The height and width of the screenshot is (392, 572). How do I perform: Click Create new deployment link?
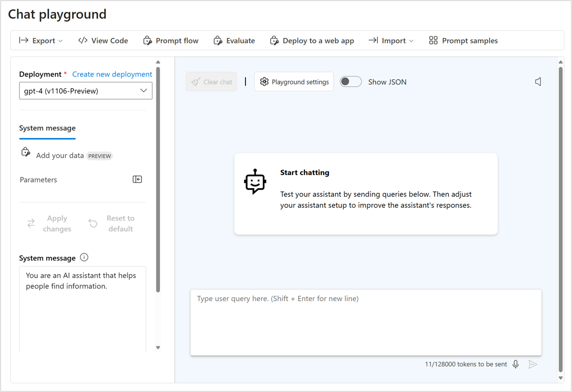coord(112,74)
